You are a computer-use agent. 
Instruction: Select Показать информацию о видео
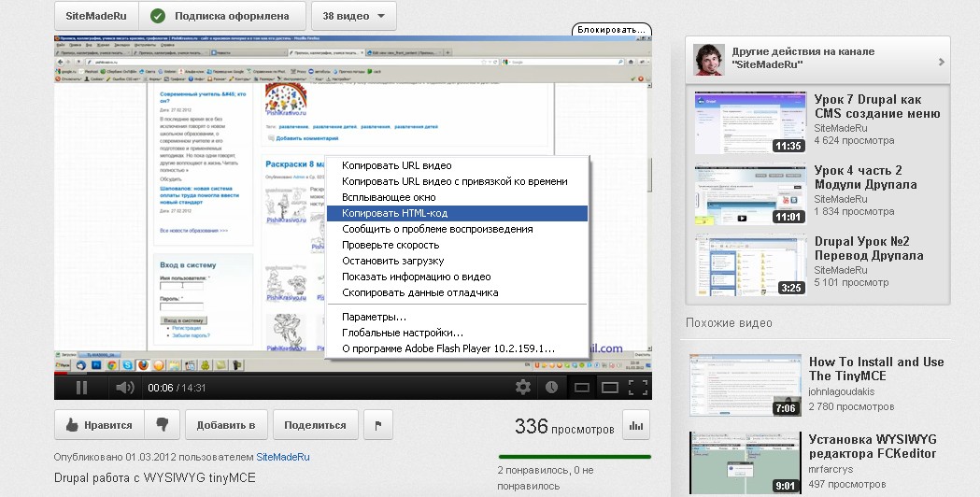(x=458, y=277)
